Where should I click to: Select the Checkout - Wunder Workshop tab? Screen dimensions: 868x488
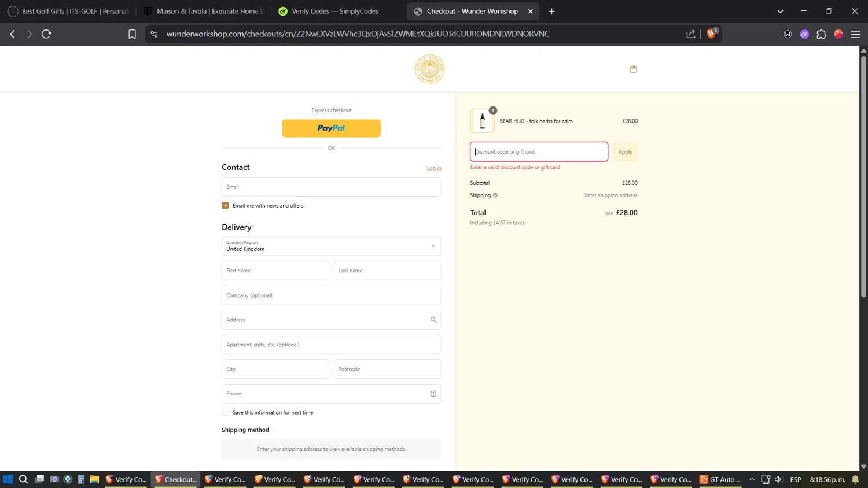pos(472,11)
